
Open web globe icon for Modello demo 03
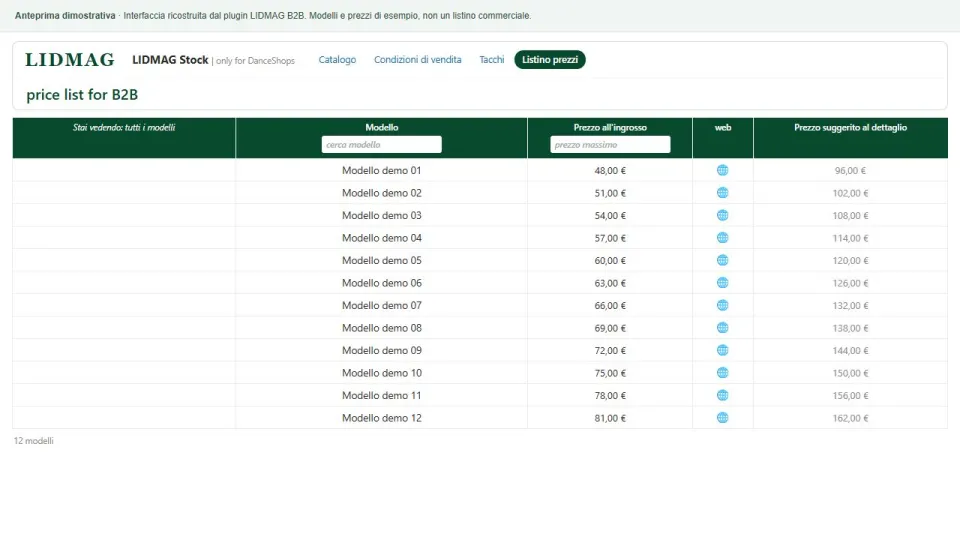(722, 216)
